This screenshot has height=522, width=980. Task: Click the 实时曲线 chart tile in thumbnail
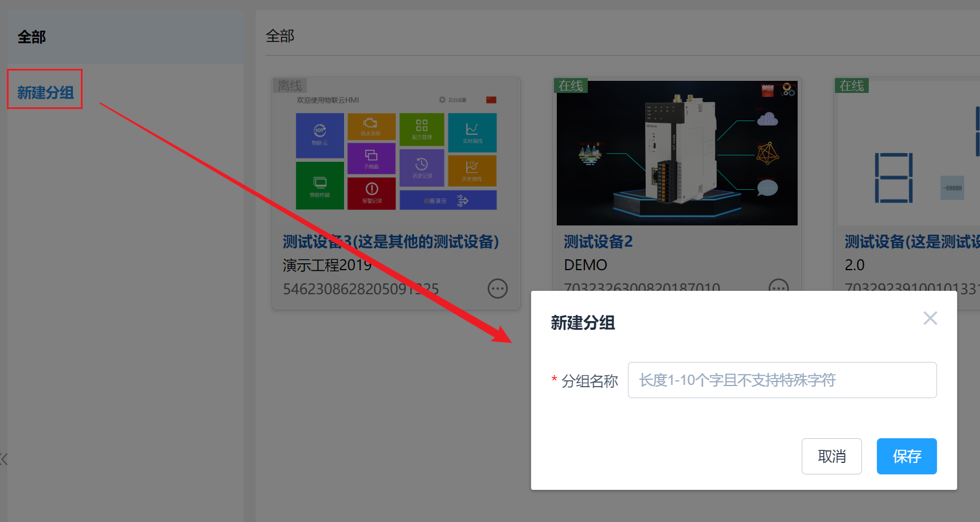[x=473, y=133]
